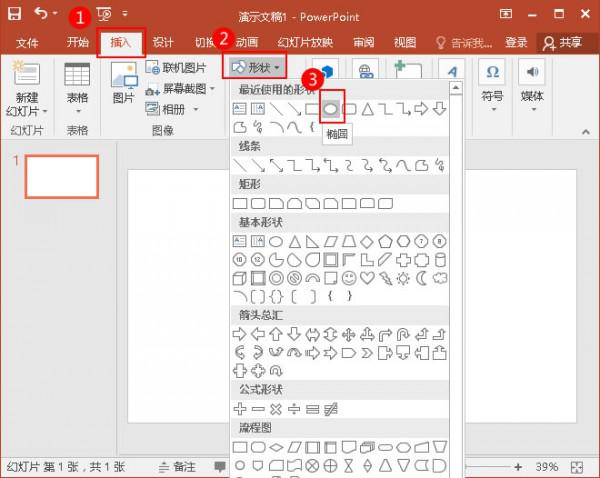Image resolution: width=600 pixels, height=478 pixels.
Task: Insert the moon shape
Action: pyautogui.click(x=421, y=277)
